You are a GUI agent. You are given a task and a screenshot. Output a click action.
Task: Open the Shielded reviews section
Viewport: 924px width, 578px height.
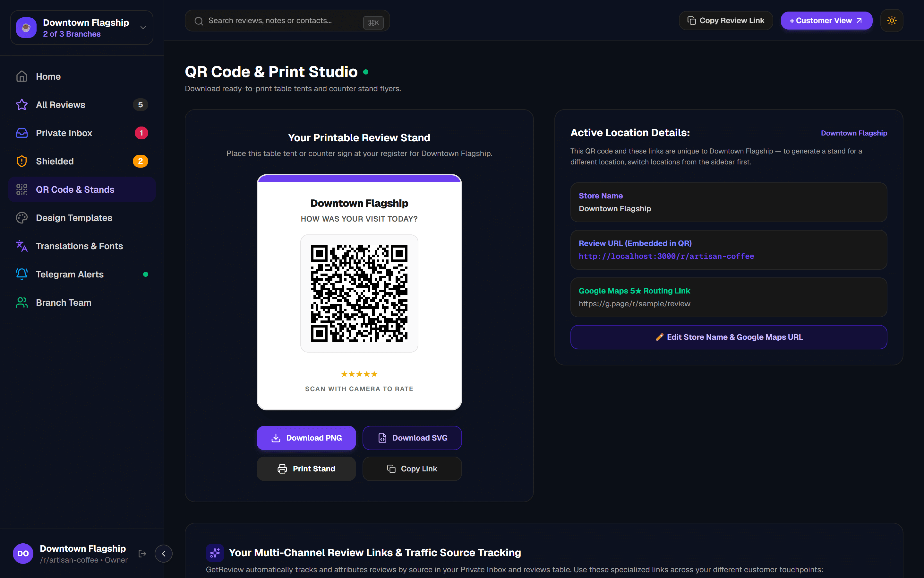[x=82, y=161]
